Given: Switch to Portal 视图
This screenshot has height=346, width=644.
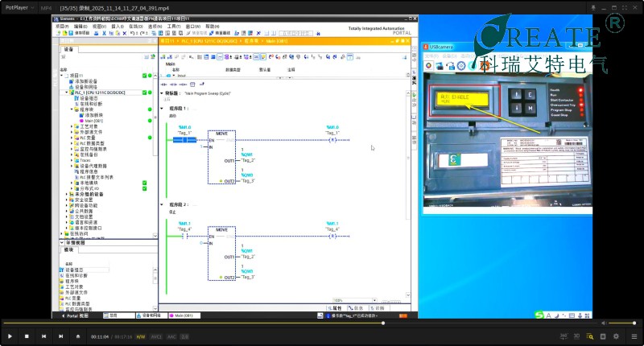Looking at the screenshot, I should point(75,315).
